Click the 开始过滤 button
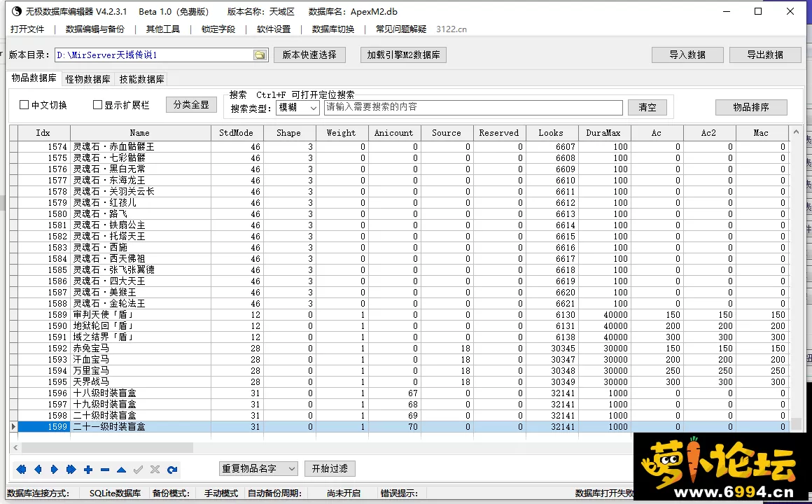 pyautogui.click(x=330, y=469)
